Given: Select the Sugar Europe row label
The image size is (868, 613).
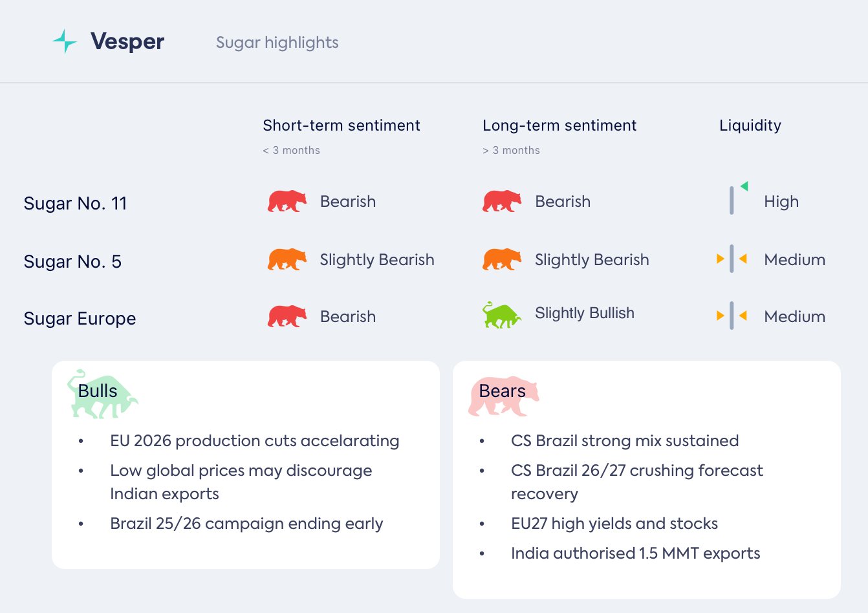Looking at the screenshot, I should coord(80,319).
